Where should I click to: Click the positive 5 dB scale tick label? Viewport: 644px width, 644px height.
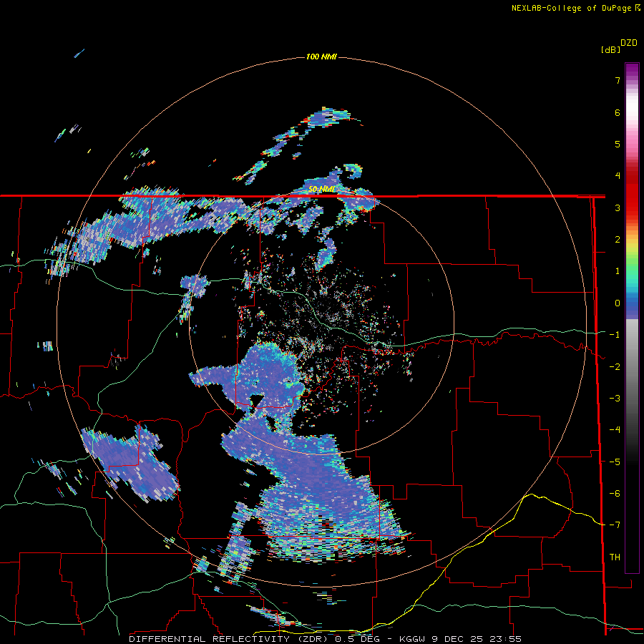(x=618, y=144)
